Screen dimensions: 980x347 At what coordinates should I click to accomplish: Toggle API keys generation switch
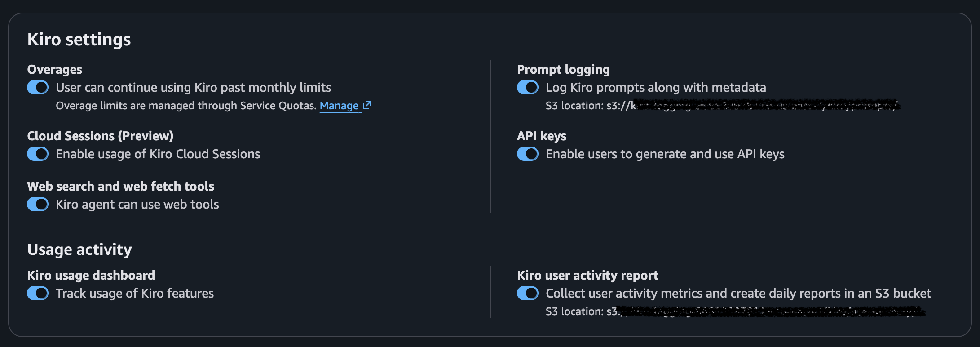pos(528,154)
